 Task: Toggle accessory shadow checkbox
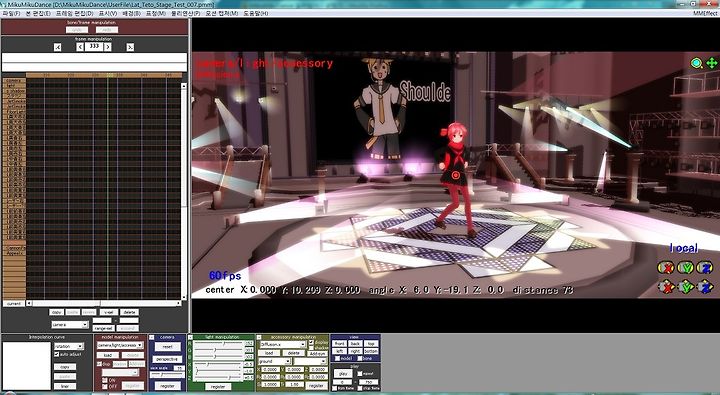[311, 348]
